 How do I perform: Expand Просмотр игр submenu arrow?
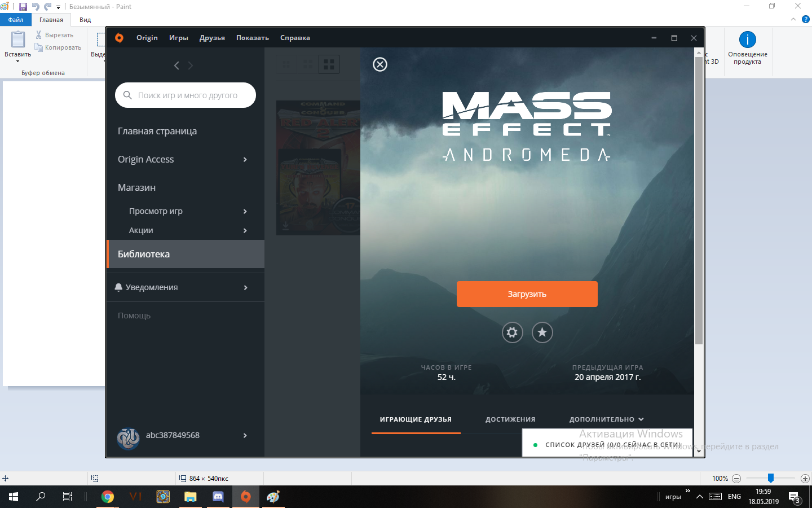(245, 212)
